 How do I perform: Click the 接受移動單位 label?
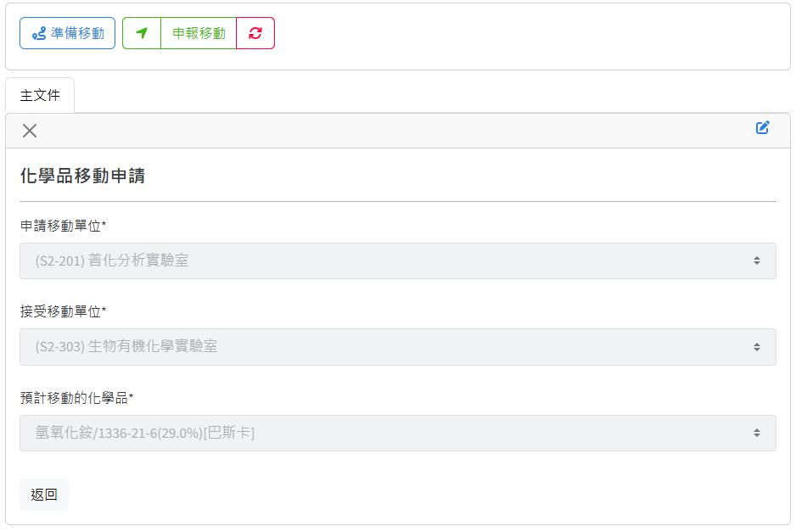click(x=64, y=311)
